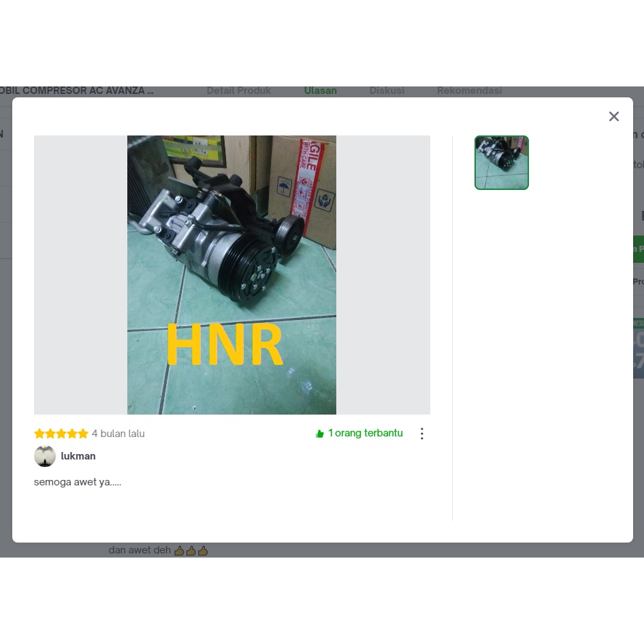Screen dimensions: 644x644
Task: Click the large compressor review photo
Action: [231, 274]
